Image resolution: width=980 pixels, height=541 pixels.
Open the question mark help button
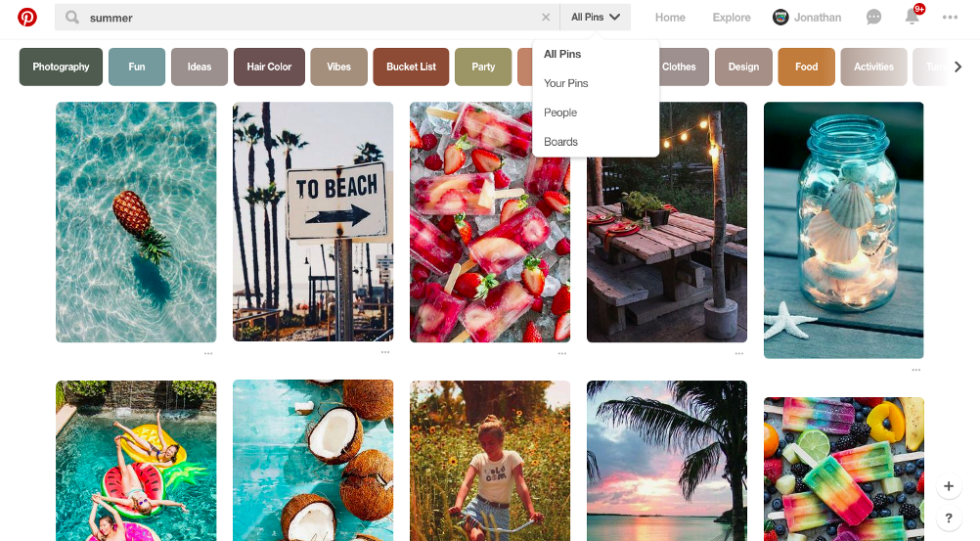pyautogui.click(x=948, y=518)
